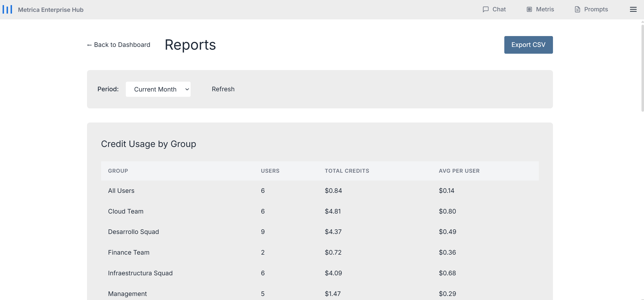Click the AVG PER USER column header
Viewport: 644px width, 300px height.
coord(459,171)
